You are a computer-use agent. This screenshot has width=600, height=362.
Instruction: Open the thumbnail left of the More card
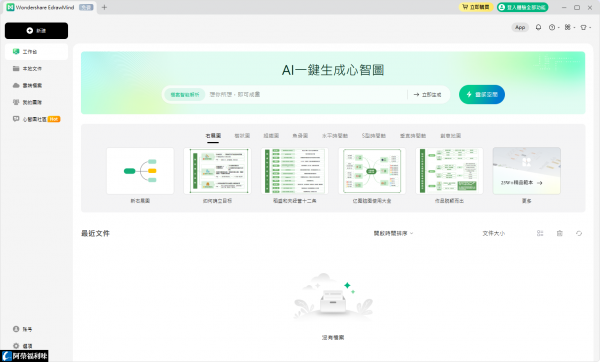click(449, 171)
